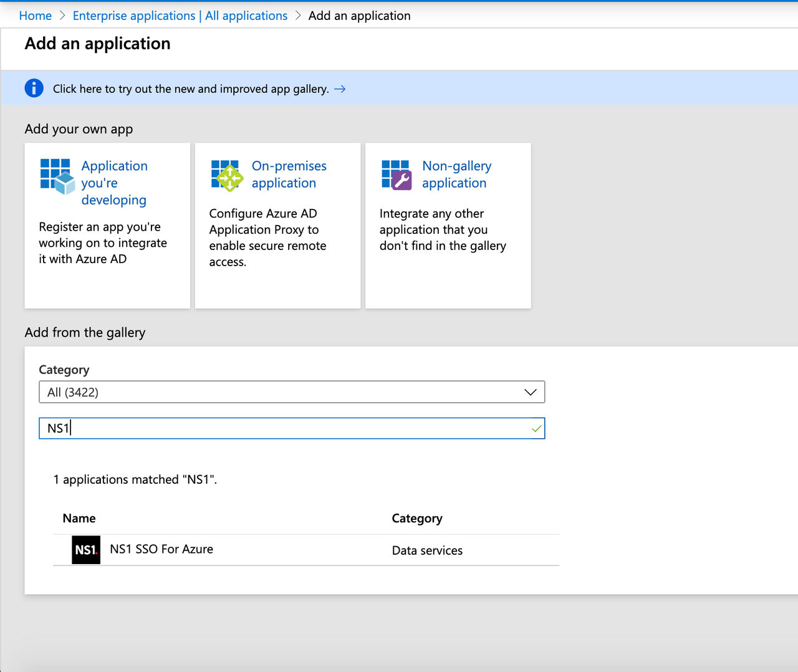798x672 pixels.
Task: Click the green checkmark in search field
Action: [x=536, y=429]
